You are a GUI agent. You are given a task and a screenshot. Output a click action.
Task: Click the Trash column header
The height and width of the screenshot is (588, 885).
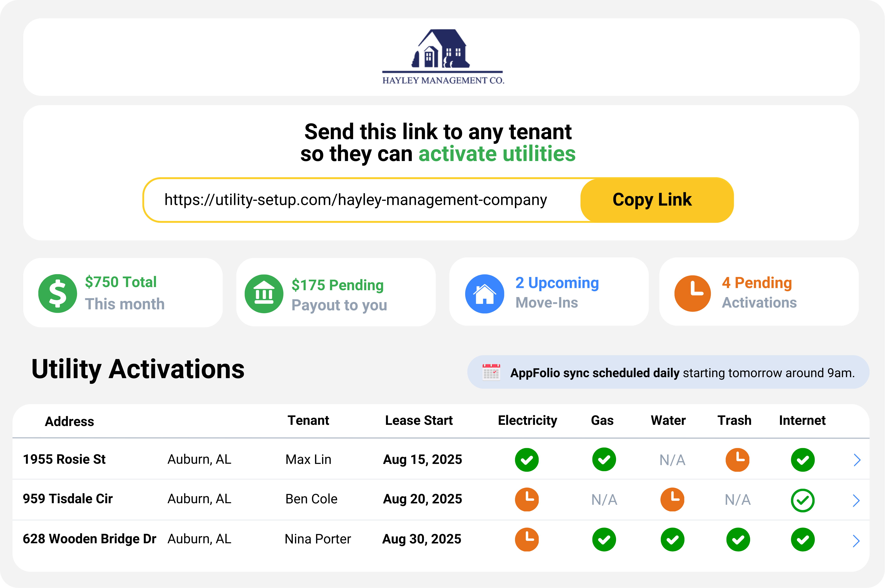(x=734, y=420)
